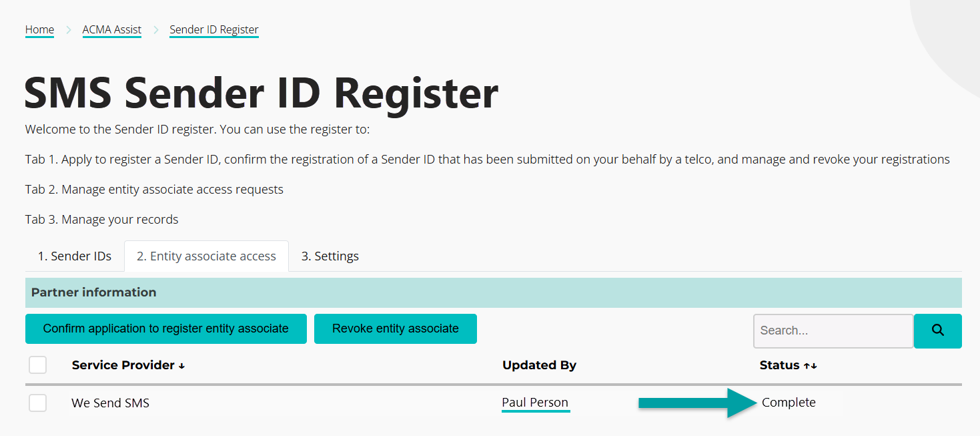Switch to the Settings tab
The width and height of the screenshot is (980, 436).
pos(330,256)
